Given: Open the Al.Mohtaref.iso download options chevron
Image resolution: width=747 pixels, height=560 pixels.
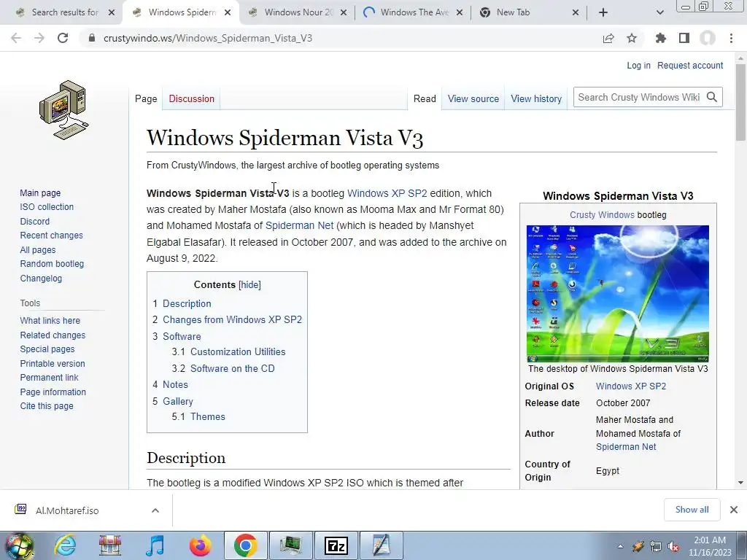Looking at the screenshot, I should point(155,510).
